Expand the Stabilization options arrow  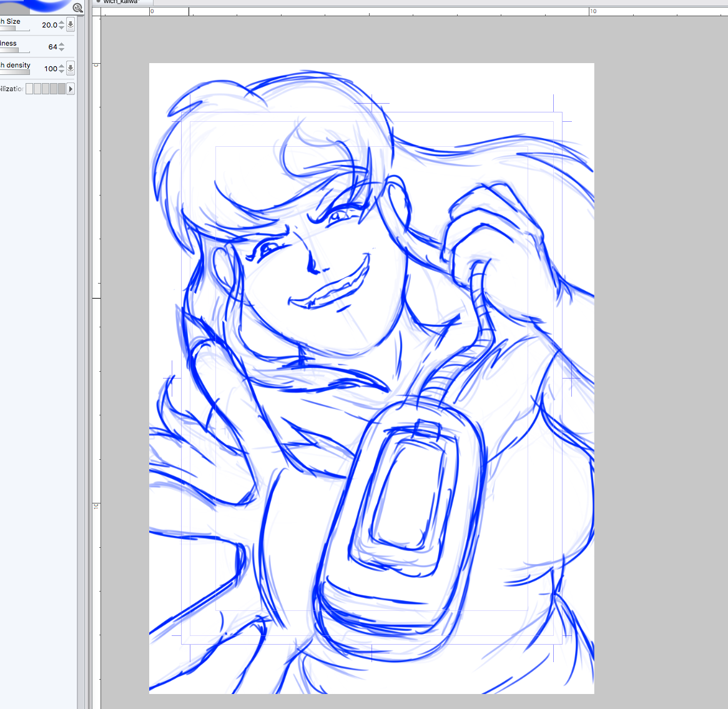pos(71,89)
